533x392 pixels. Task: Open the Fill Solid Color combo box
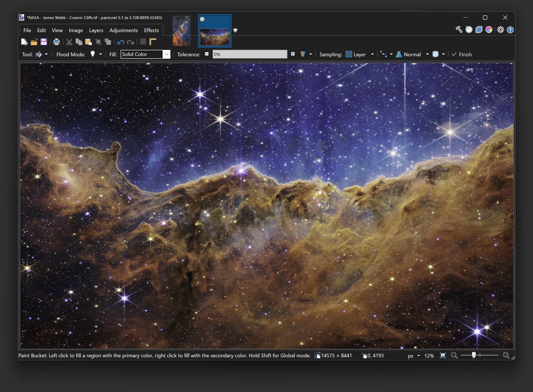[x=146, y=54]
